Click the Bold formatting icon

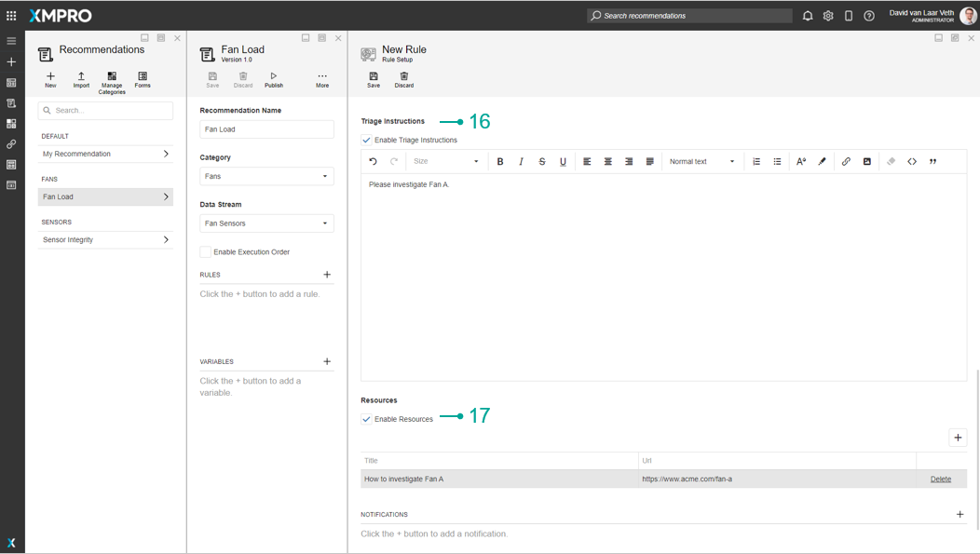coord(500,162)
